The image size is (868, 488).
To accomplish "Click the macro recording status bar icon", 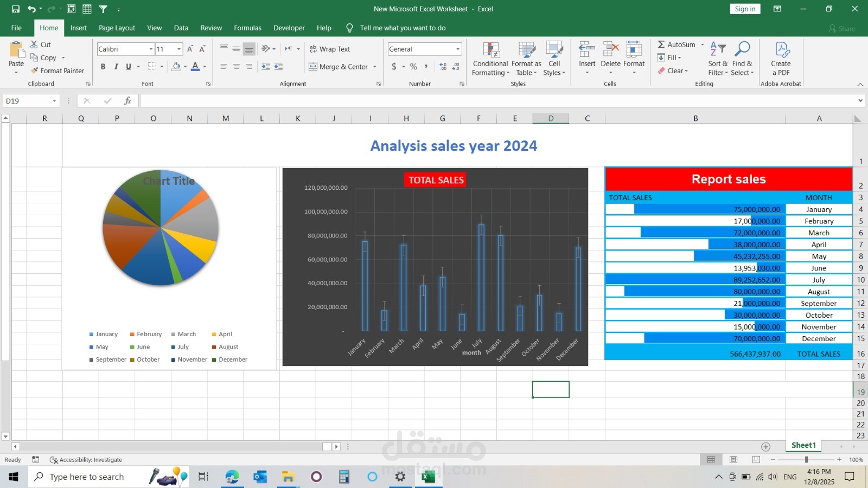I will point(36,460).
